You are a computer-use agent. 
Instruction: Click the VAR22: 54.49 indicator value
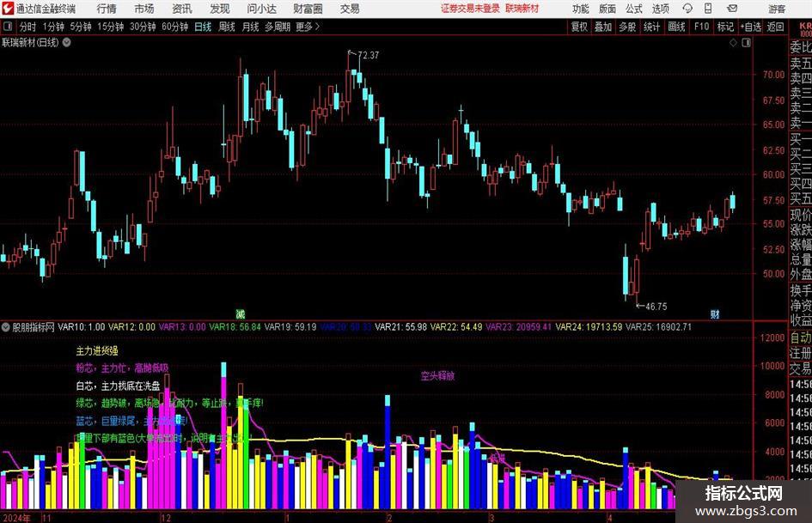[456, 326]
